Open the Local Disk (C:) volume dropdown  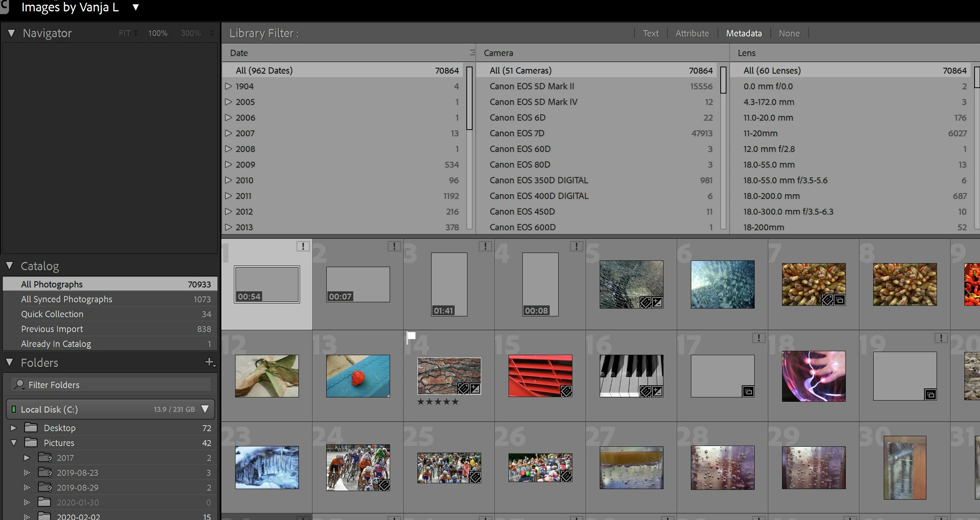[205, 409]
